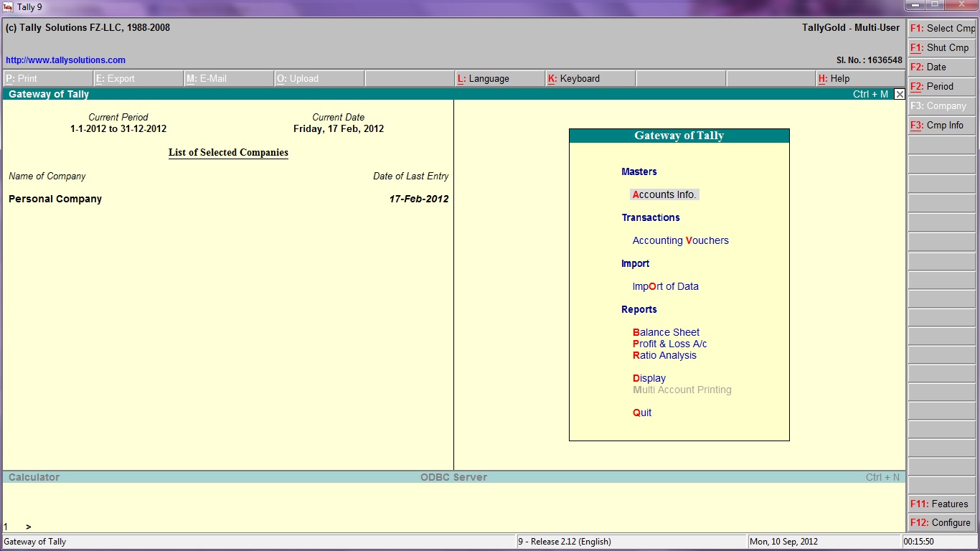Click the F3: Cmp Info button
The width and height of the screenshot is (980, 551).
[942, 126]
